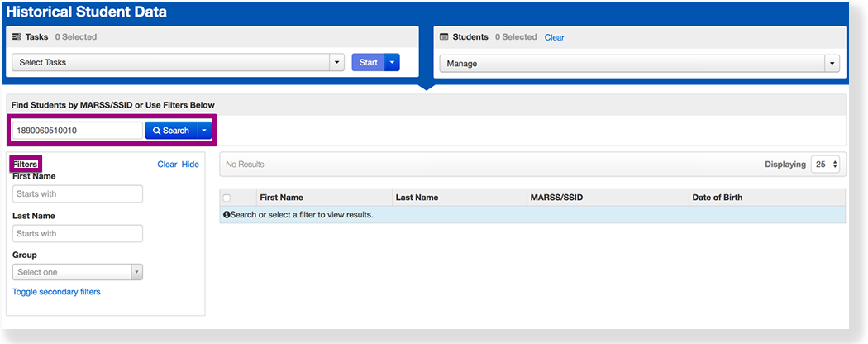This screenshot has width=868, height=344.
Task: Hide the Filters panel
Action: pos(190,165)
